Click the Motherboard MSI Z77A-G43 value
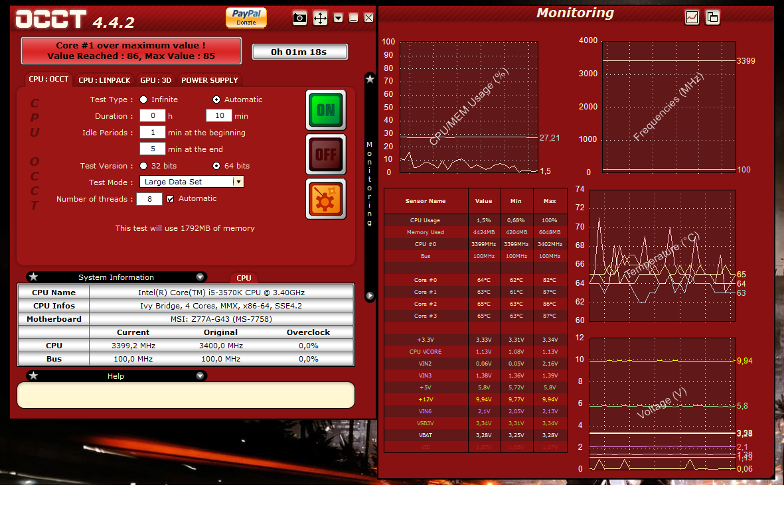The height and width of the screenshot is (532, 784). (221, 318)
